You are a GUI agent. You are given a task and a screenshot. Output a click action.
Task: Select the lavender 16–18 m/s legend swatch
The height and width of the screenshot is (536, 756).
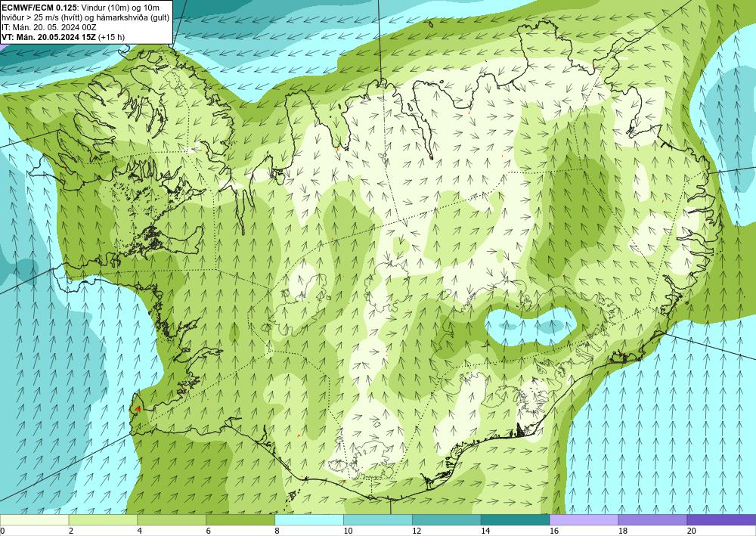tap(584, 519)
